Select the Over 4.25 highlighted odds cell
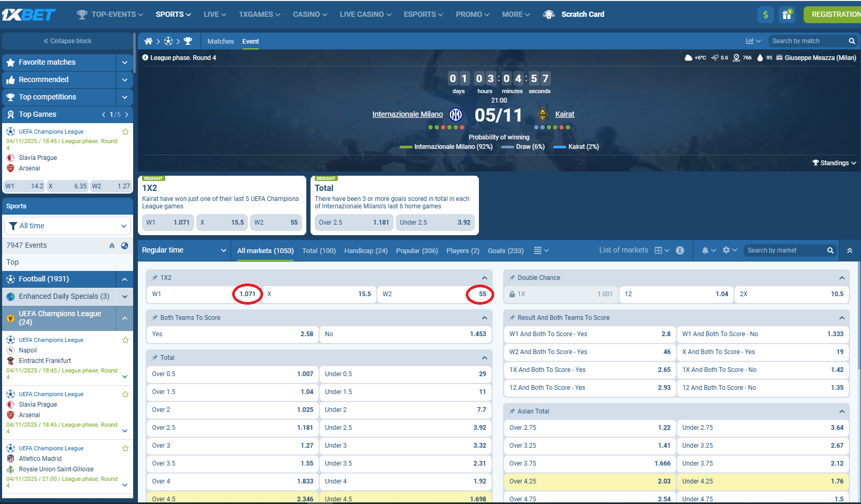 (x=589, y=481)
